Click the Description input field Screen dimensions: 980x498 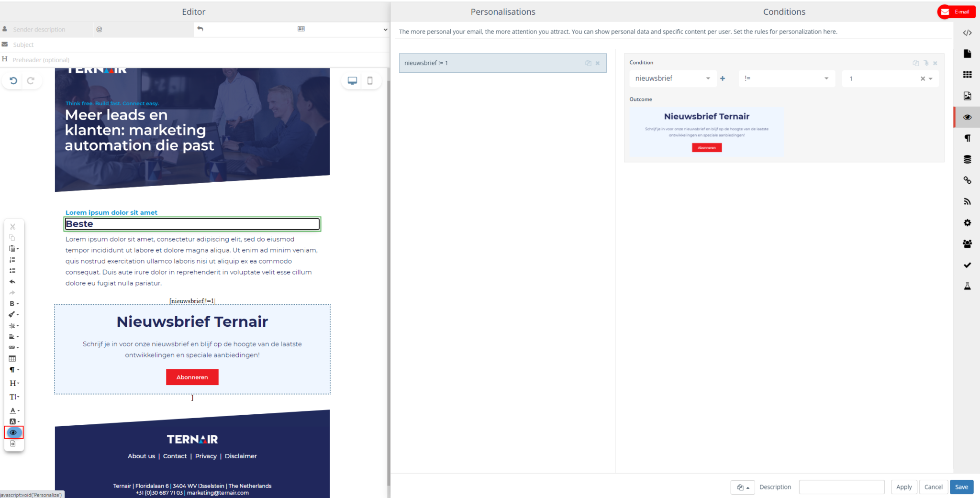842,487
